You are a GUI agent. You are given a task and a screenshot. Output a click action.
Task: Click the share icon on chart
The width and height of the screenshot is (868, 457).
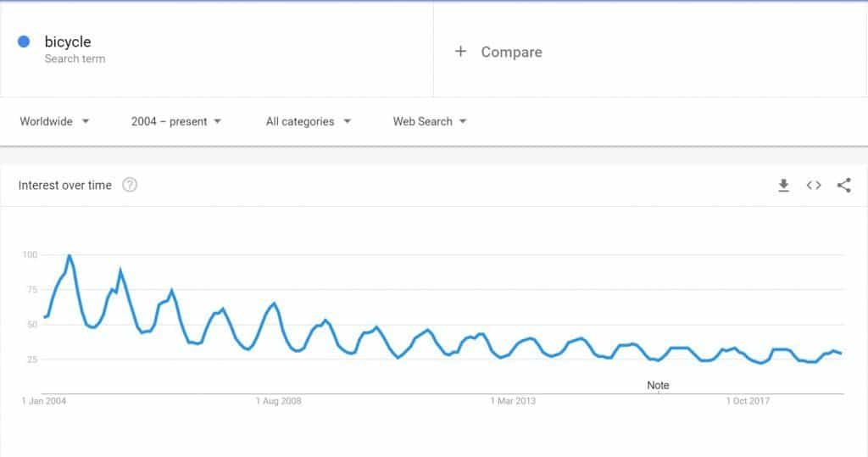click(x=843, y=186)
